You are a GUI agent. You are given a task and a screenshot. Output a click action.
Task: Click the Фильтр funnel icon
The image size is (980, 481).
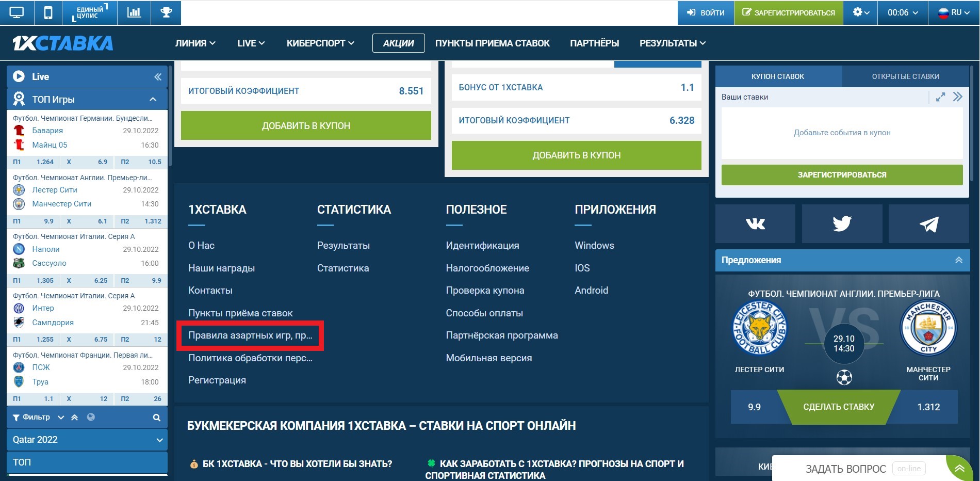(16, 418)
